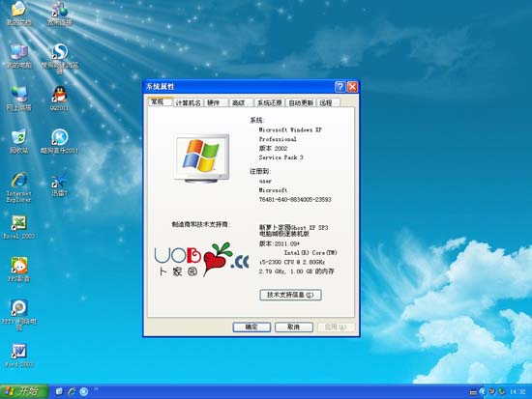Click the 取消 (Cancel) button

coord(294,328)
